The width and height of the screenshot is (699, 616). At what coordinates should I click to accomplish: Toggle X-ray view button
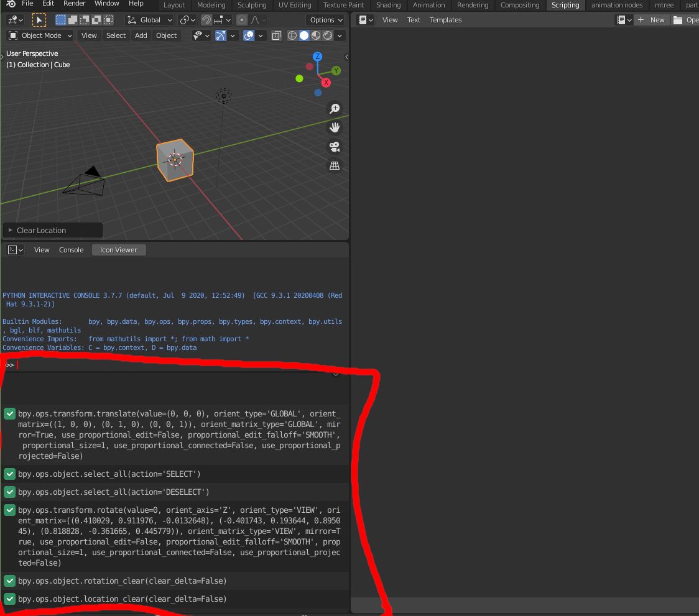(276, 35)
